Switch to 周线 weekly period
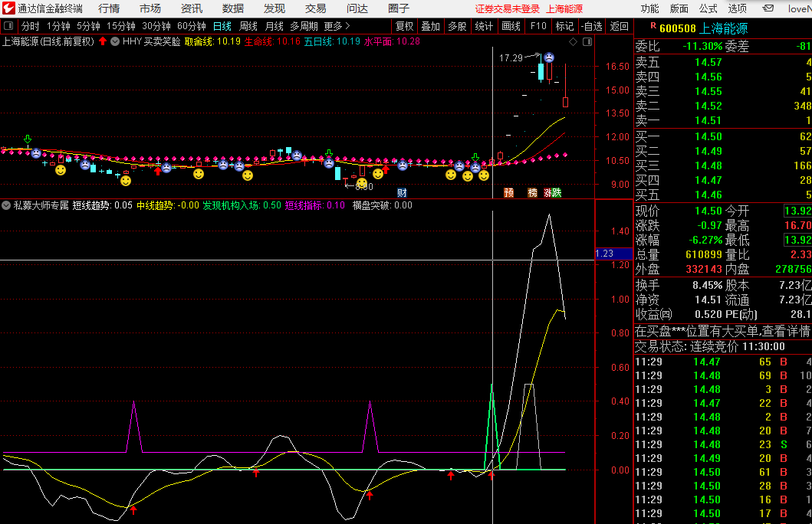The width and height of the screenshot is (812, 524). click(x=248, y=26)
